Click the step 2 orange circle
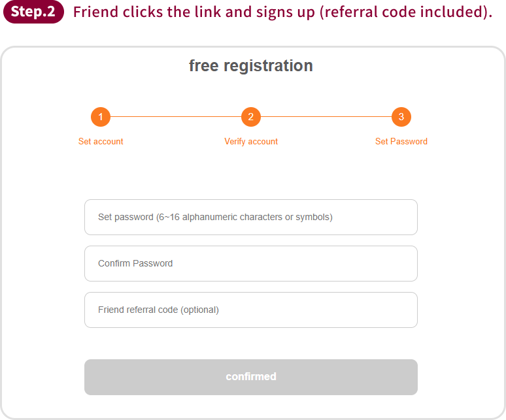Screen dimensions: 506x420 (251, 117)
